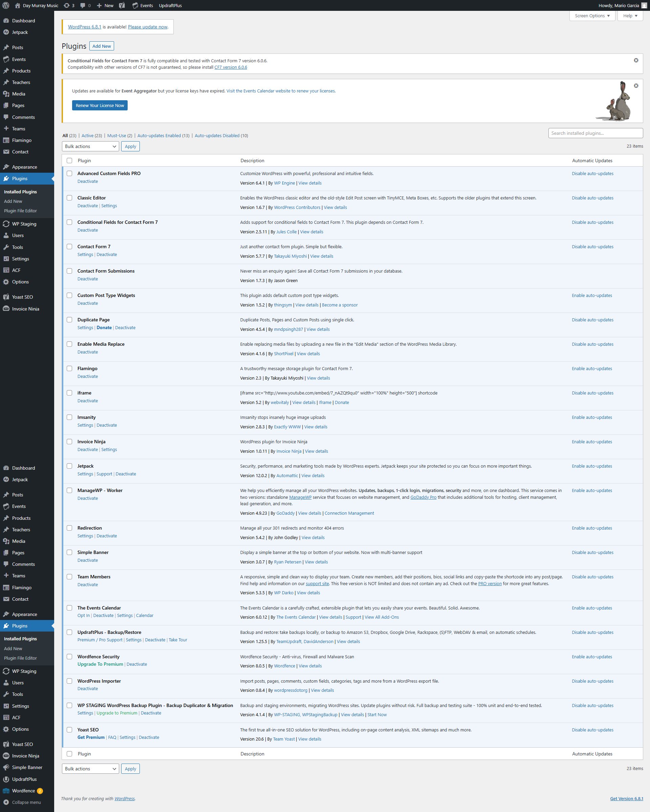Screen dimensions: 650x812
Task: Check the Classic Editor plugin checkbox
Action: pyautogui.click(x=69, y=198)
